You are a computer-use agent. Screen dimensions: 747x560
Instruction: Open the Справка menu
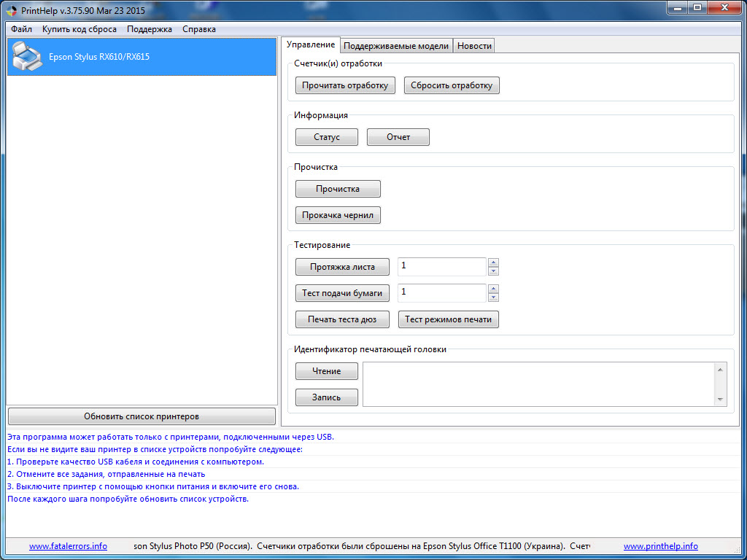coord(198,29)
